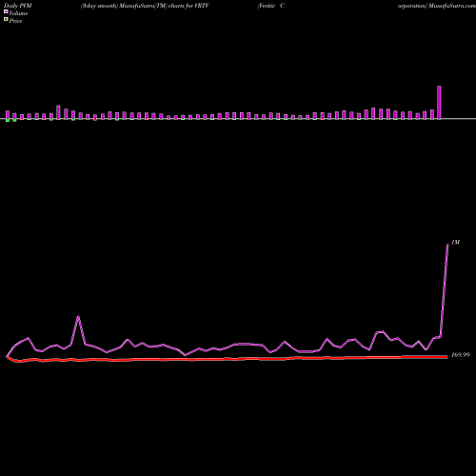Select the 'Volume' legend label
Screen dimensions: 476x476
click(x=18, y=13)
